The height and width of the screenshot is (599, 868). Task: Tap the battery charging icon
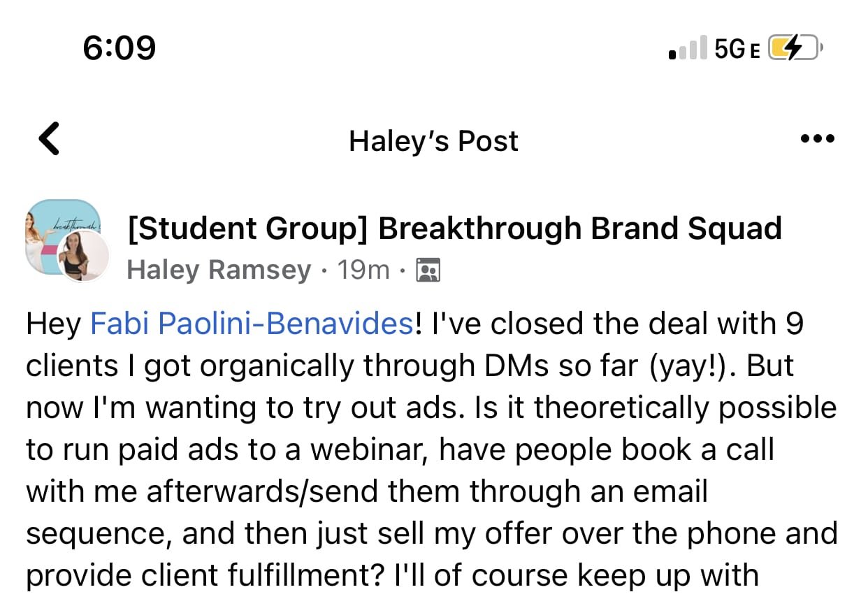(x=795, y=48)
